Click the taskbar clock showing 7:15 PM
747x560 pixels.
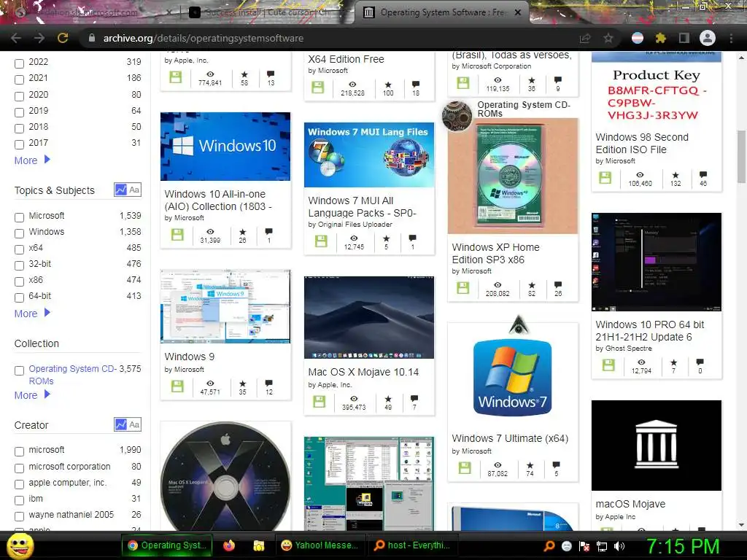coord(682,546)
